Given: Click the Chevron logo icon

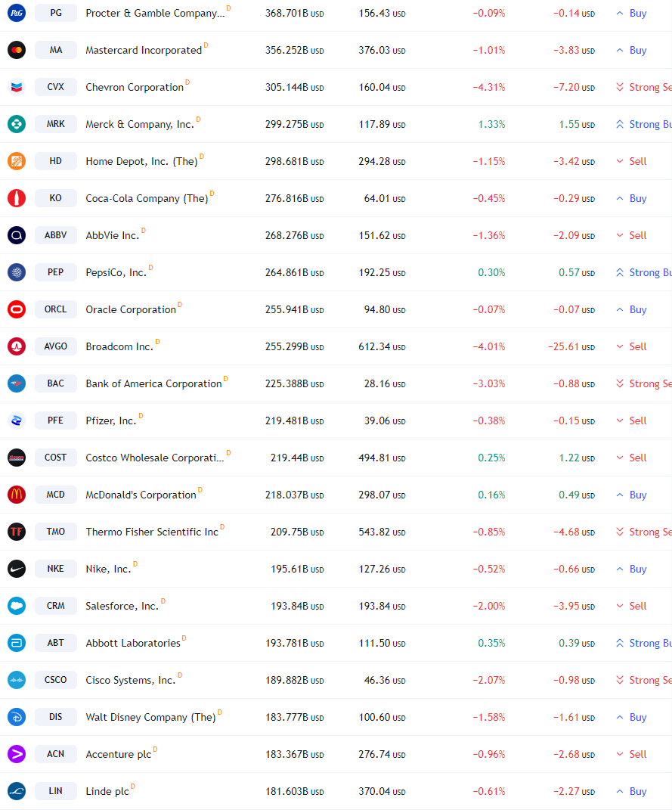Looking at the screenshot, I should pyautogui.click(x=17, y=87).
